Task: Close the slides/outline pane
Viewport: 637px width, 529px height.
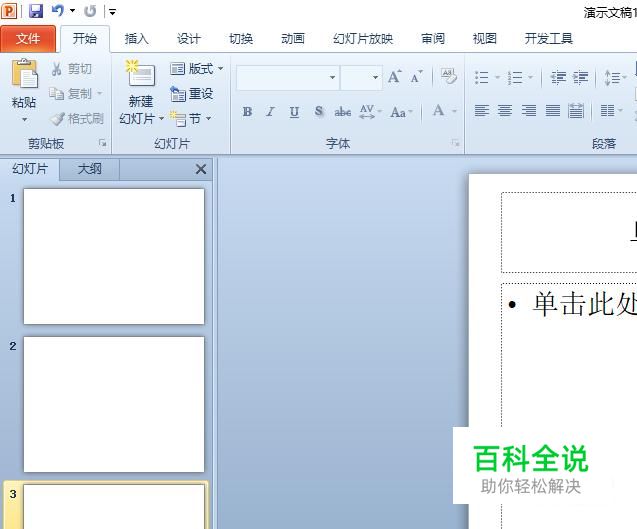Action: [201, 169]
